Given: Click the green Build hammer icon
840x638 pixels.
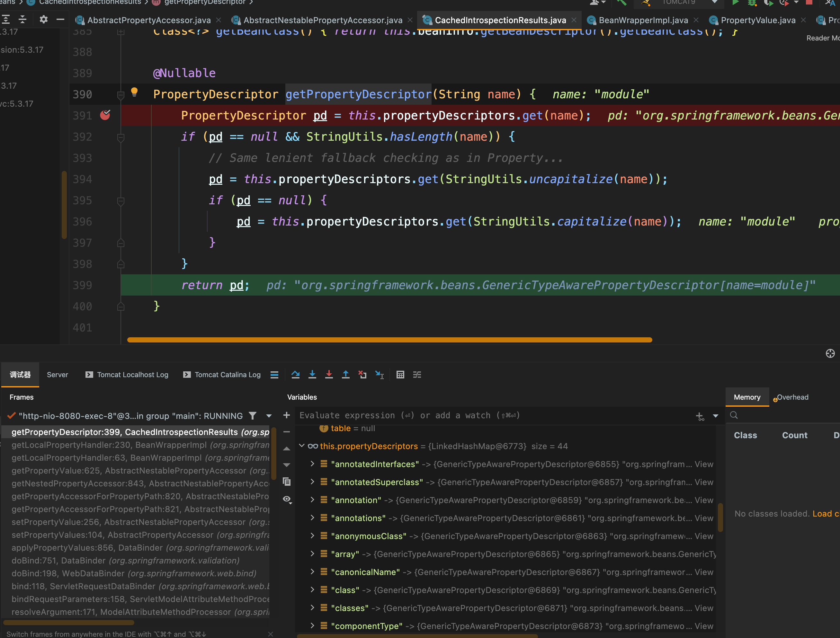Looking at the screenshot, I should [621, 3].
